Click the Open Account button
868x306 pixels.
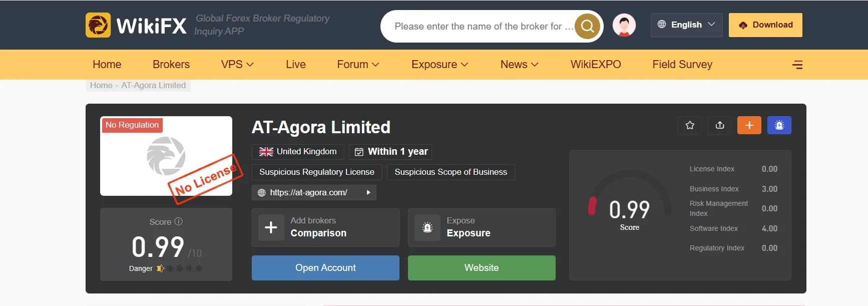click(325, 268)
